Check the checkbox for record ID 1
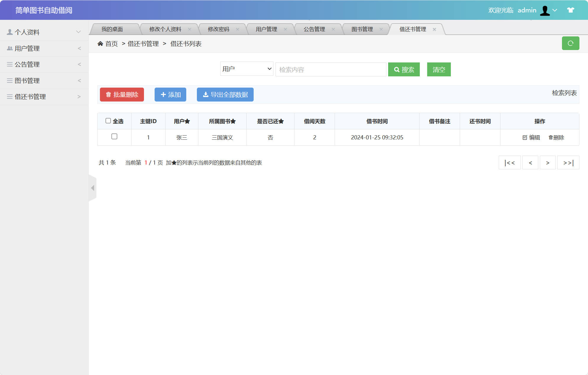This screenshot has height=375, width=588. 114,137
